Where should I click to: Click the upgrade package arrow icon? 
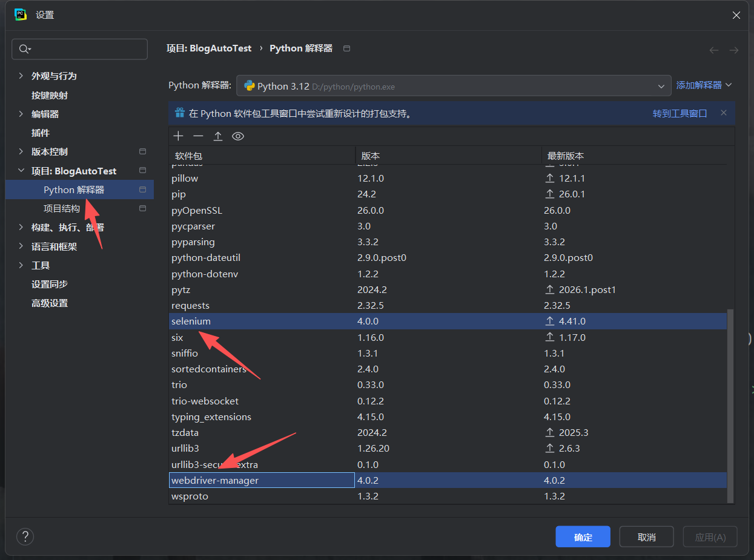(x=218, y=136)
